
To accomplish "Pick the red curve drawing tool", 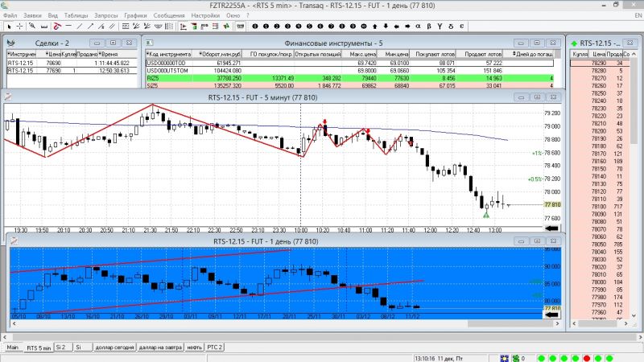I will [x=57, y=27].
